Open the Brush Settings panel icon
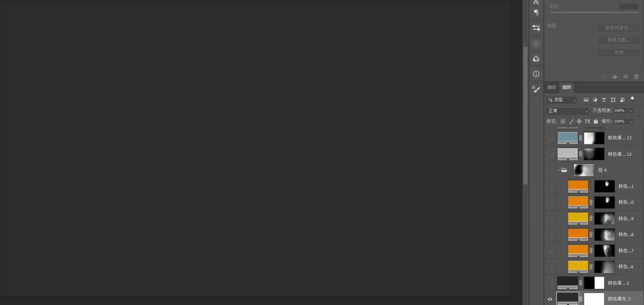644x305 pixels. (x=536, y=89)
